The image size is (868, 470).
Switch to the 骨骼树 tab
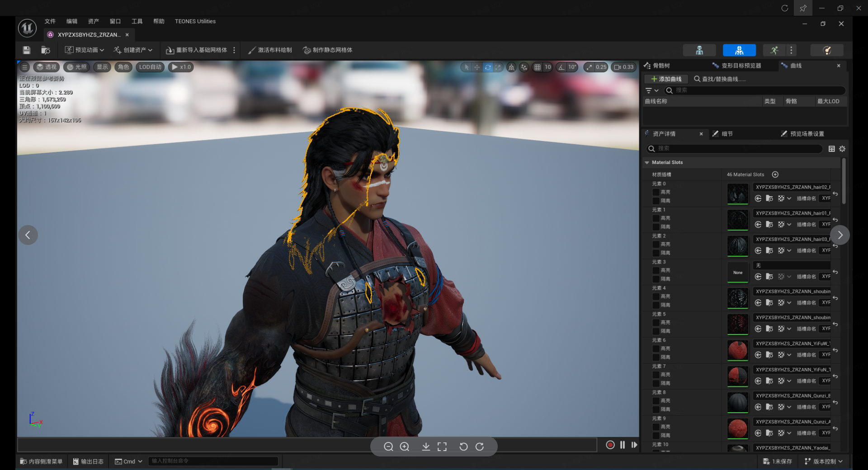pyautogui.click(x=660, y=66)
